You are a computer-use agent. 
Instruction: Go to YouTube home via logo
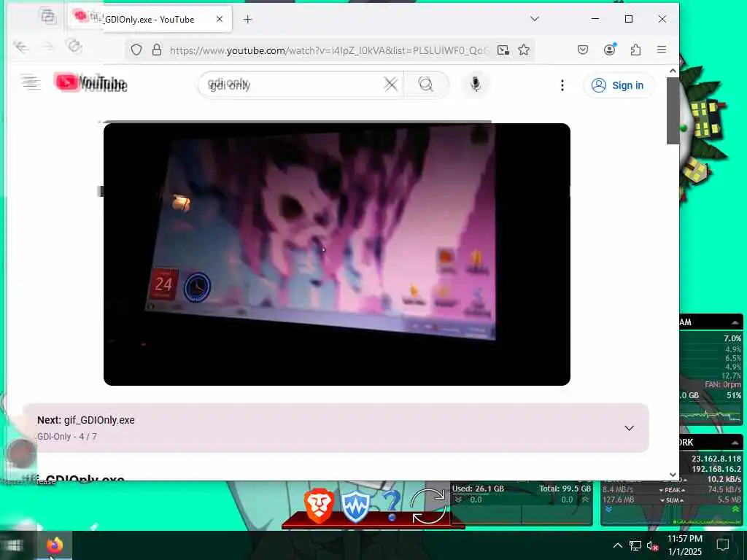coord(91,83)
